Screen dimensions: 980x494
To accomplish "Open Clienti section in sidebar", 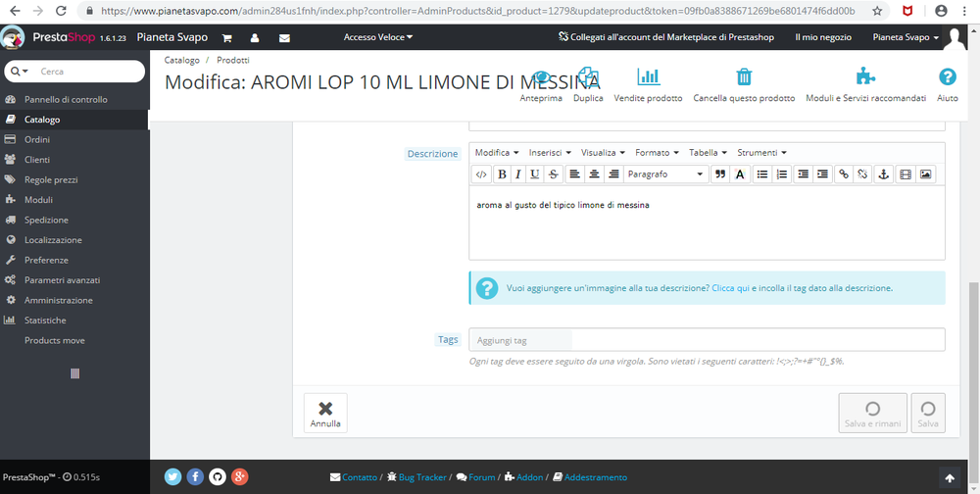I will tap(74, 160).
